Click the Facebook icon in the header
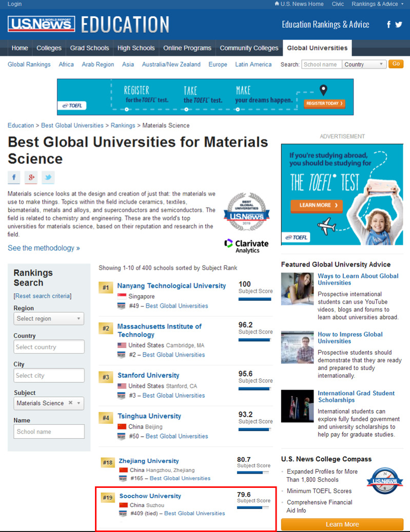The image size is (410, 532). pos(388,25)
